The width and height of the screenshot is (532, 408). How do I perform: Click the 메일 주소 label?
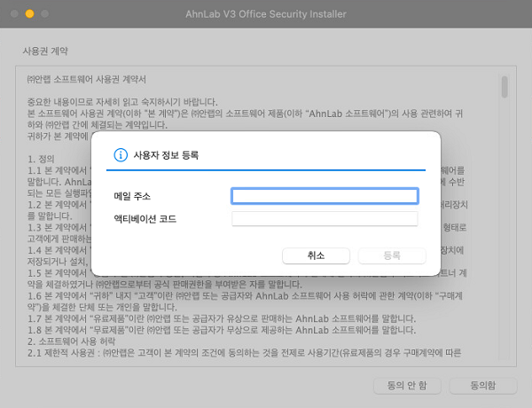point(132,196)
